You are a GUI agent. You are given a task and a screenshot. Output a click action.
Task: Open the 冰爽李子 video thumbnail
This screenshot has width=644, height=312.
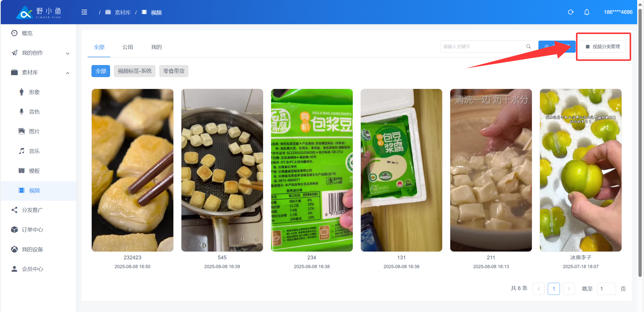(581, 170)
